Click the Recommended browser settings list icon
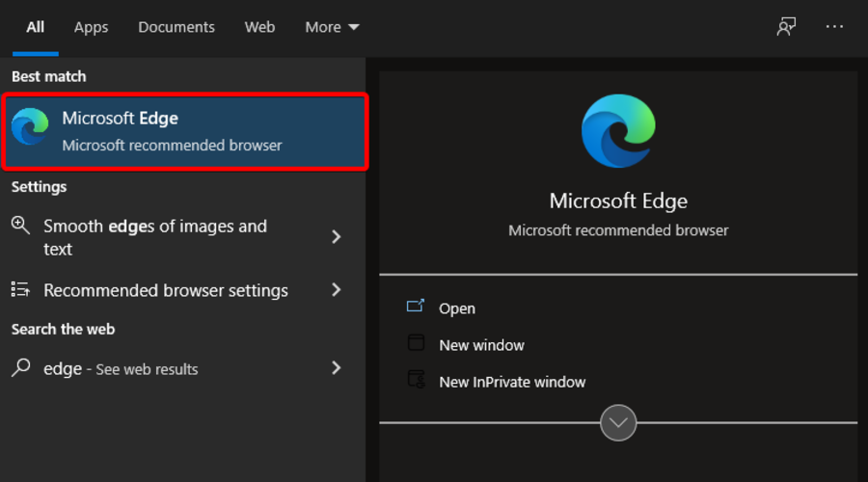Image resolution: width=868 pixels, height=482 pixels. pyautogui.click(x=20, y=289)
